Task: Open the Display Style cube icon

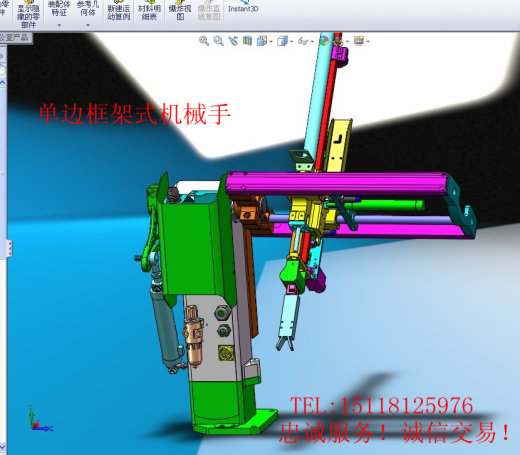Action: pyautogui.click(x=283, y=41)
